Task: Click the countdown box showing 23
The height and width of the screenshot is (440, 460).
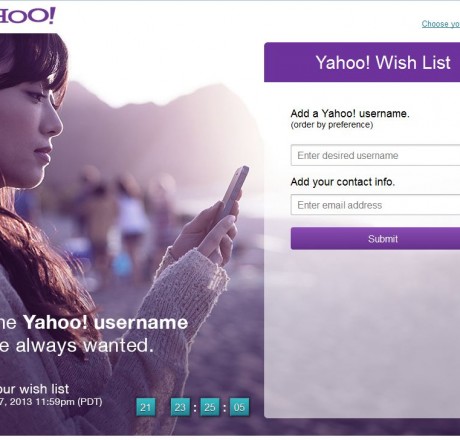Action: pos(180,407)
